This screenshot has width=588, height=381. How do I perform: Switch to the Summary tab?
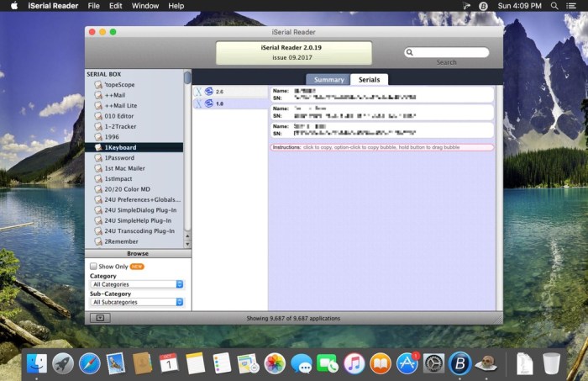(328, 80)
